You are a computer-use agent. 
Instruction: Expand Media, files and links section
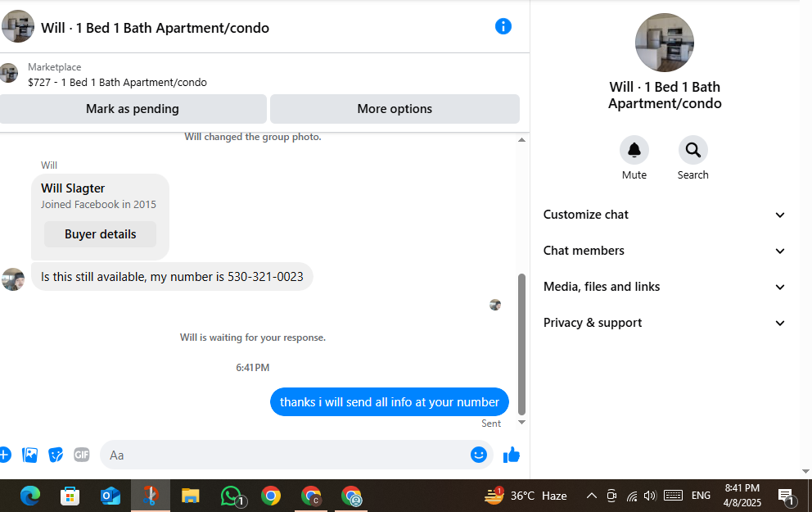pos(665,287)
